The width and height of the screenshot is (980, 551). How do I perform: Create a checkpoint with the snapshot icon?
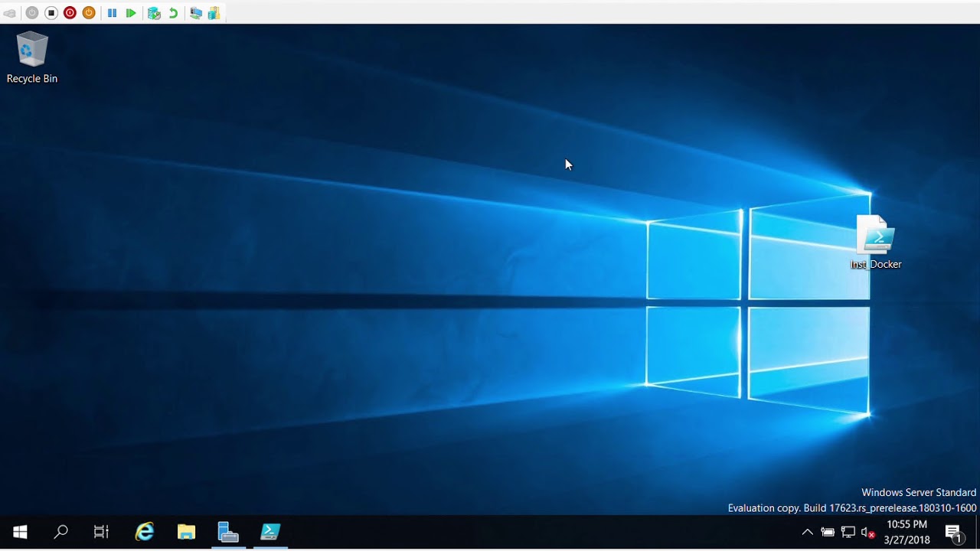(154, 13)
